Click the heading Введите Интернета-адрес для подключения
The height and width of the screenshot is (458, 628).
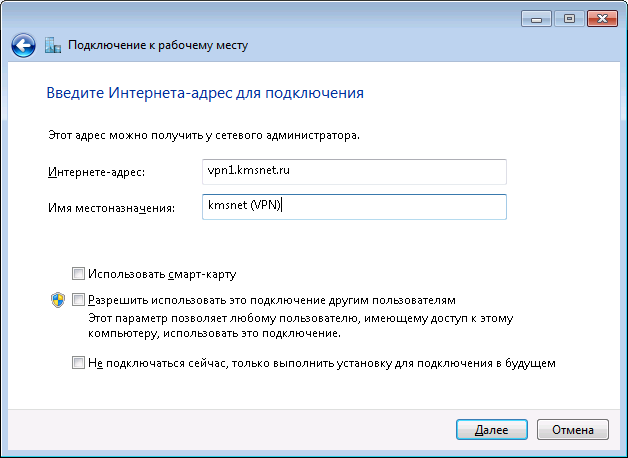205,93
